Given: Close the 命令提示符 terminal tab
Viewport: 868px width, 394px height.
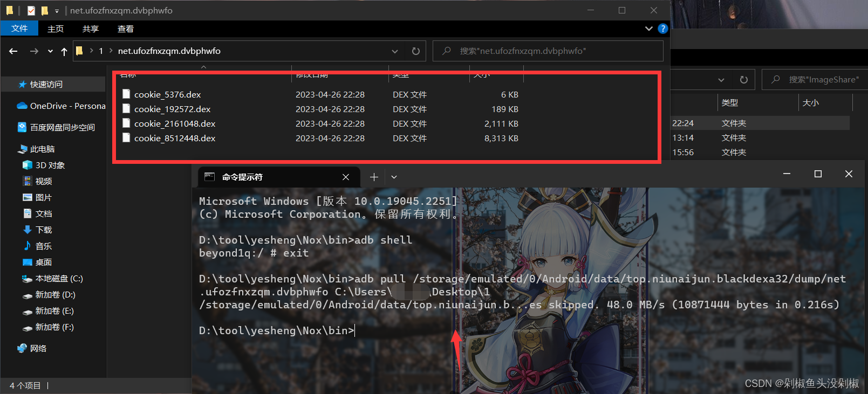Looking at the screenshot, I should (x=346, y=177).
